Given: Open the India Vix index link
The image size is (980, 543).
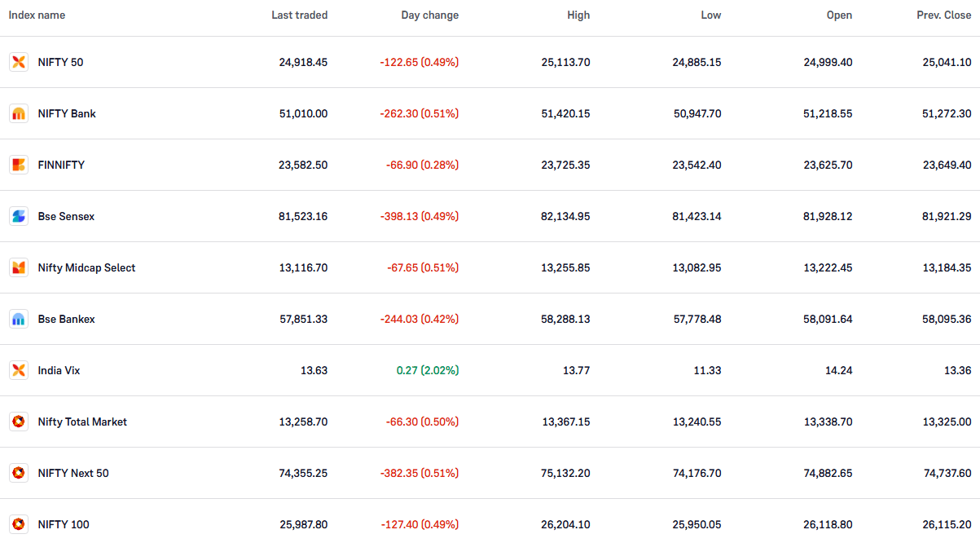Looking at the screenshot, I should (x=59, y=370).
